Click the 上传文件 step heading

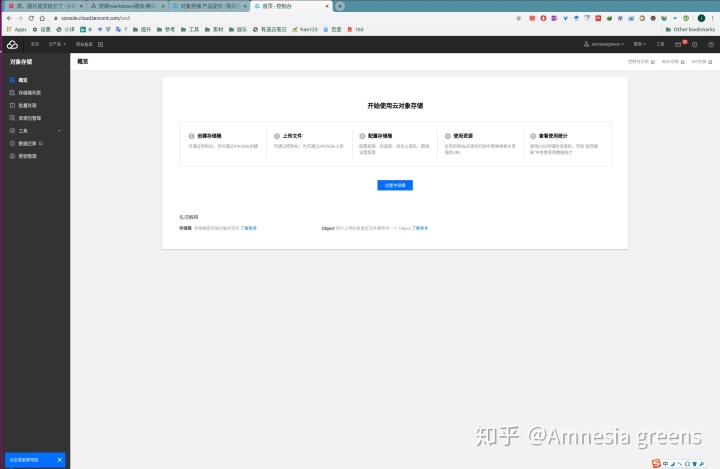pos(292,136)
